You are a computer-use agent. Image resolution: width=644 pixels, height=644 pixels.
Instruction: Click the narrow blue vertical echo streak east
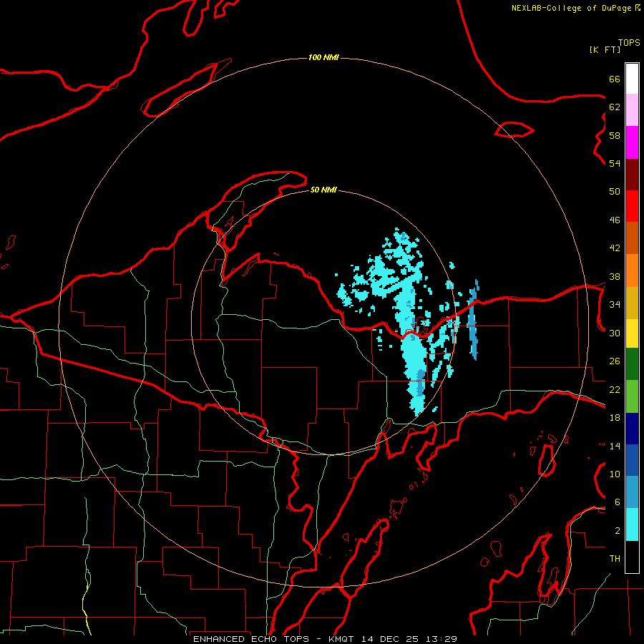[473, 320]
